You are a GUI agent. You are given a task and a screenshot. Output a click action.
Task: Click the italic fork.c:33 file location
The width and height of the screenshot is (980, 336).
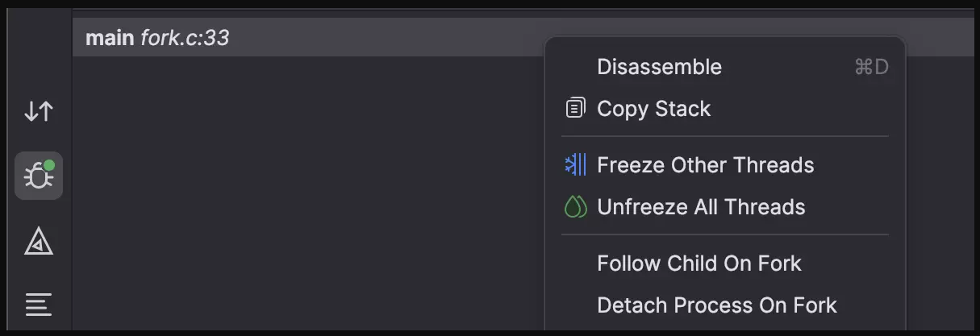(x=185, y=38)
